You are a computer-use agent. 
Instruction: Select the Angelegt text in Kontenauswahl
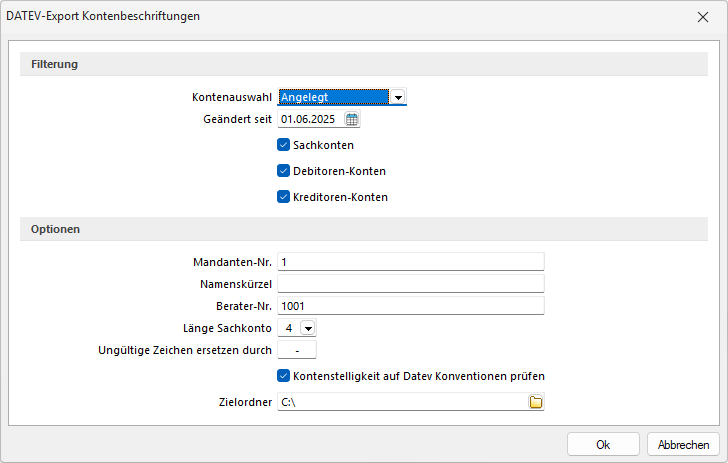tap(332, 97)
